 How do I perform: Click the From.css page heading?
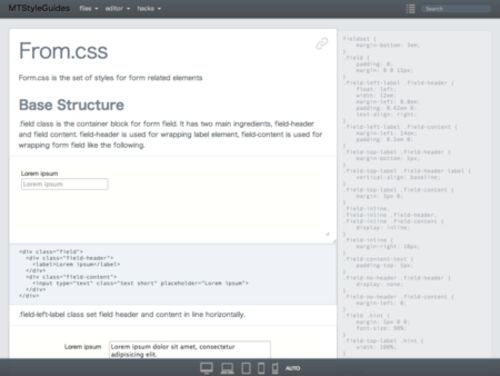coord(63,51)
